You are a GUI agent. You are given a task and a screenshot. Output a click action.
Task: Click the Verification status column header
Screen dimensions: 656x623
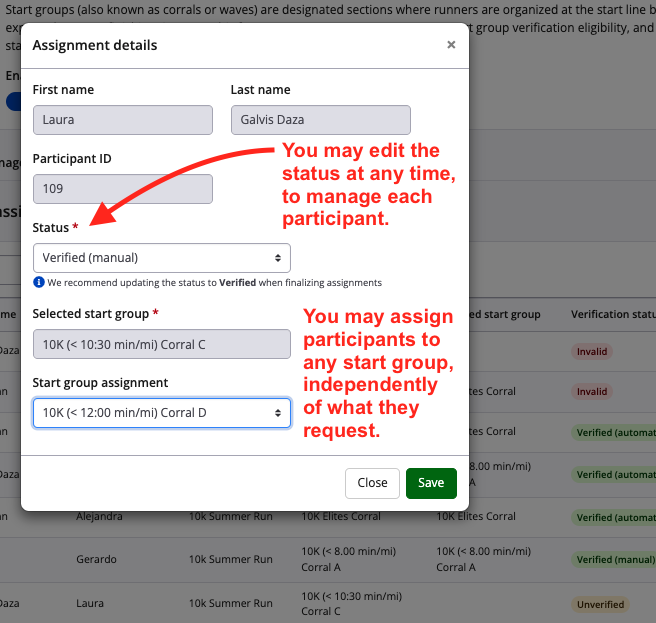[612, 314]
